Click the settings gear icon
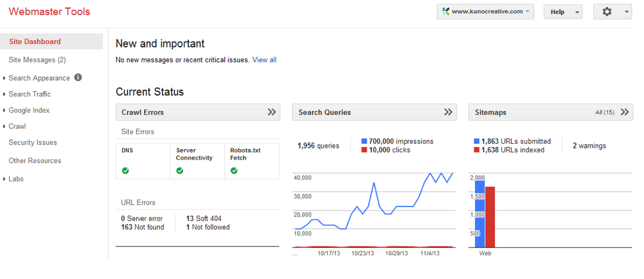Viewport: 644px width, 279px height. coord(607,12)
